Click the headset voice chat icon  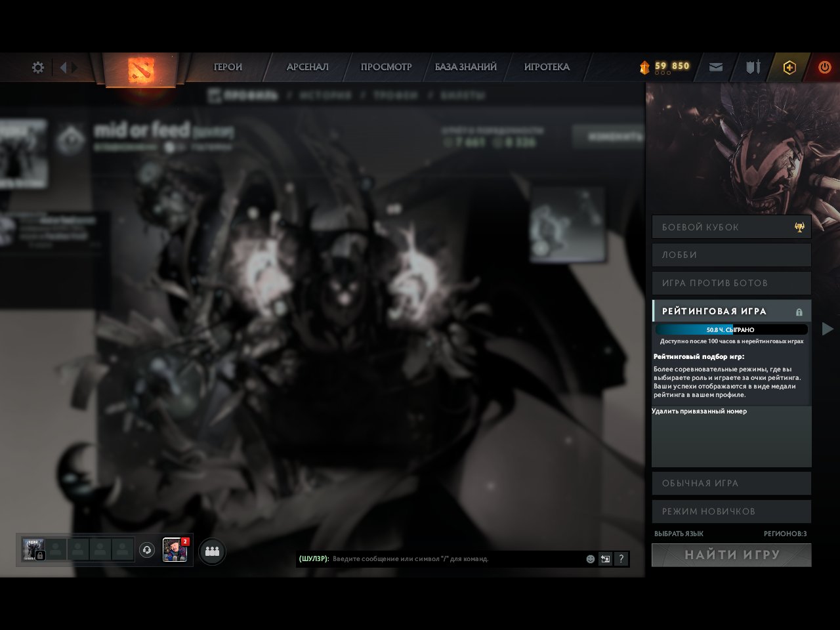tap(147, 550)
